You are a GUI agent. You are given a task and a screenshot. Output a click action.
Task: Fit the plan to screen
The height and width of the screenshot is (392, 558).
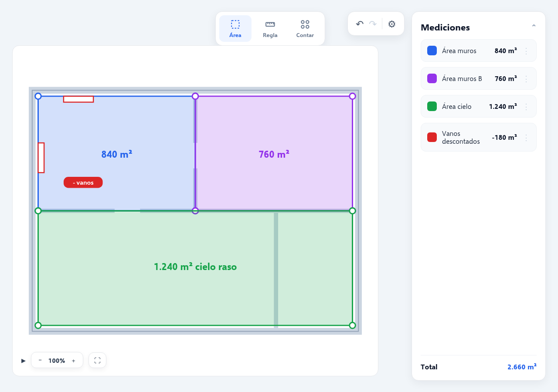pyautogui.click(x=97, y=360)
